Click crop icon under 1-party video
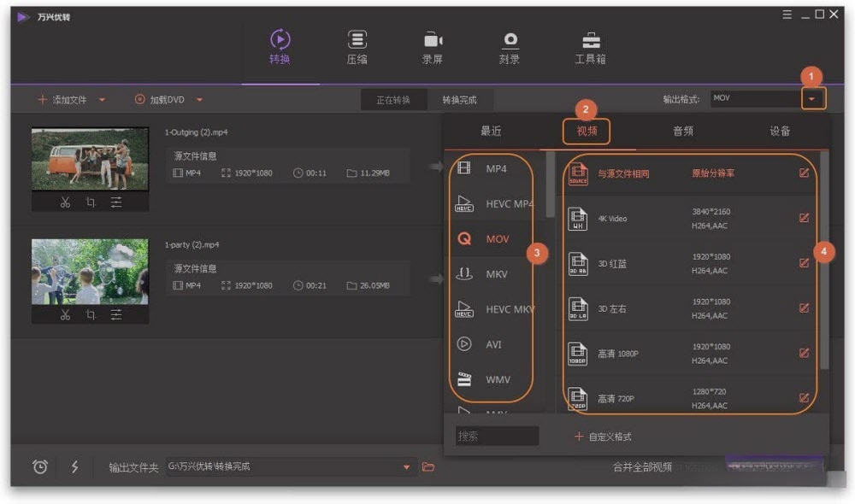Image resolution: width=855 pixels, height=504 pixels. pos(91,314)
